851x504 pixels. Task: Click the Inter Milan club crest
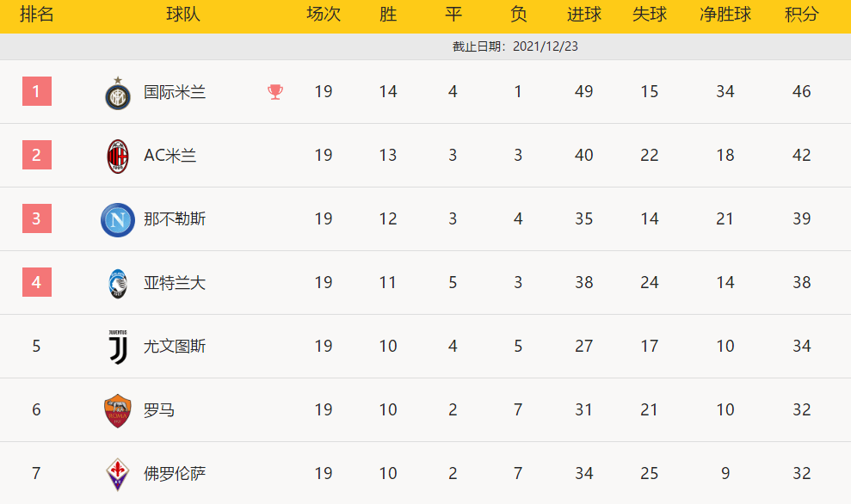(x=118, y=93)
